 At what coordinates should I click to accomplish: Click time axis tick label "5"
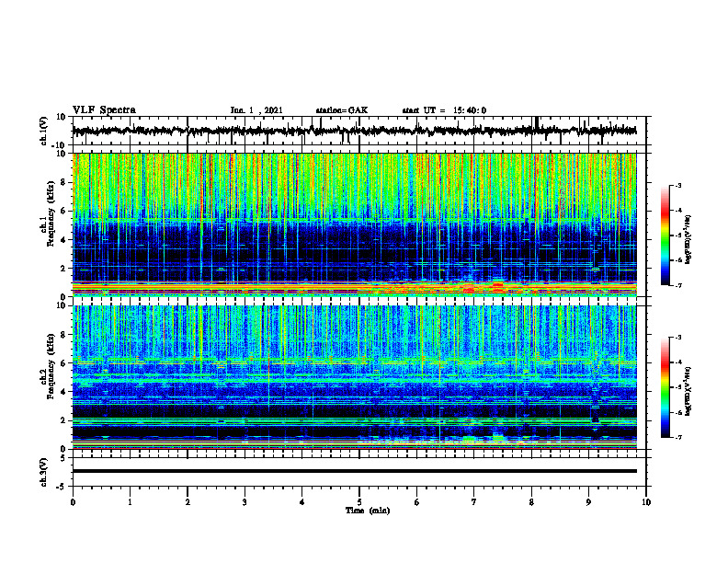(359, 502)
